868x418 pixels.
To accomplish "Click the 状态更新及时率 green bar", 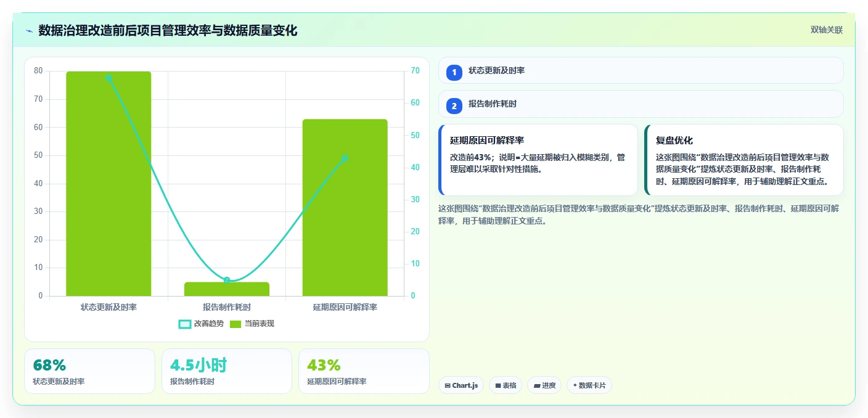I will tap(108, 184).
